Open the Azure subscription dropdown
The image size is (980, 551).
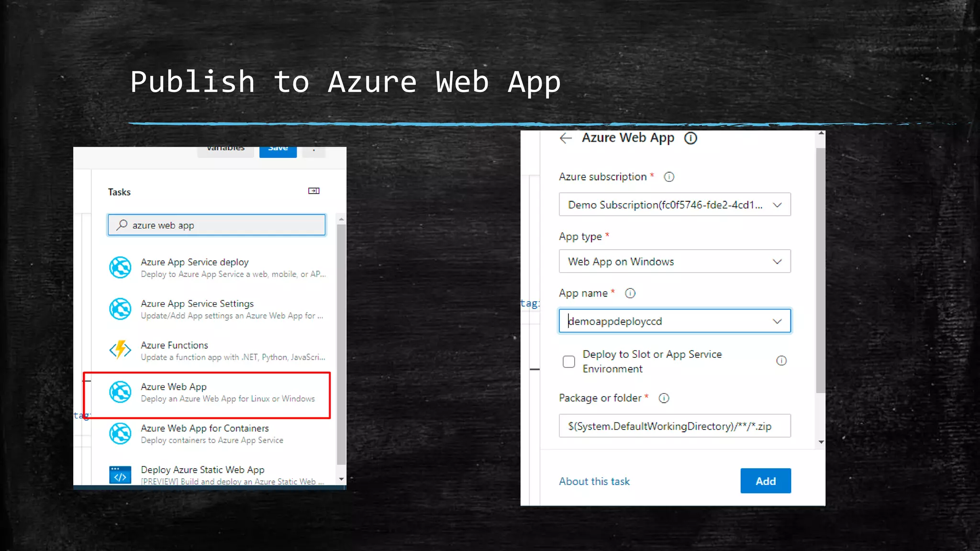pos(675,205)
